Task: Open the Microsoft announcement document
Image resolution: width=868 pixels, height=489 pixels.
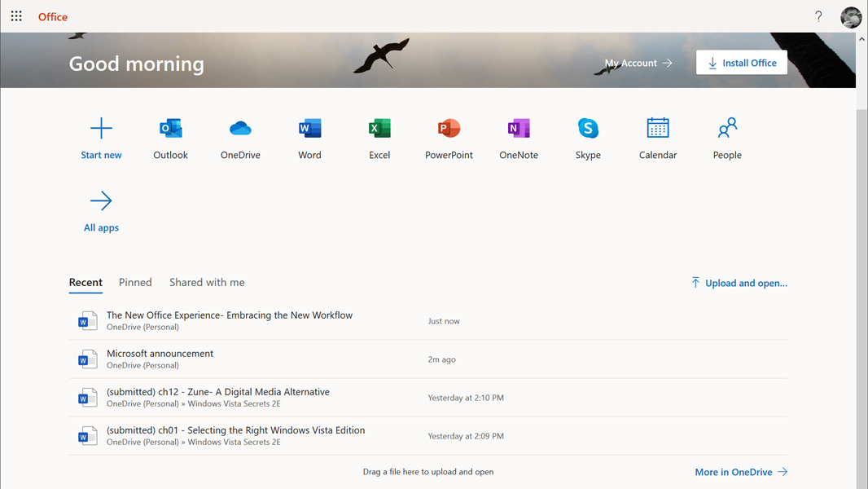Action: (x=160, y=354)
